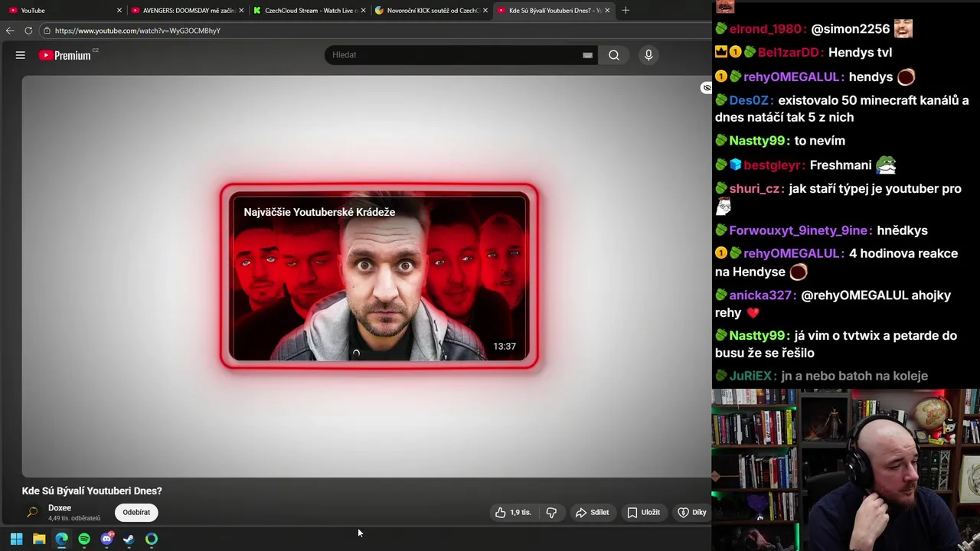Open Spotify from taskbar
This screenshot has width=980, height=551.
[x=84, y=540]
